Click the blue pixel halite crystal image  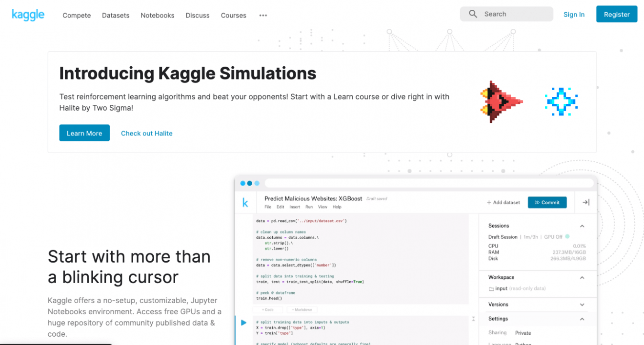561,102
